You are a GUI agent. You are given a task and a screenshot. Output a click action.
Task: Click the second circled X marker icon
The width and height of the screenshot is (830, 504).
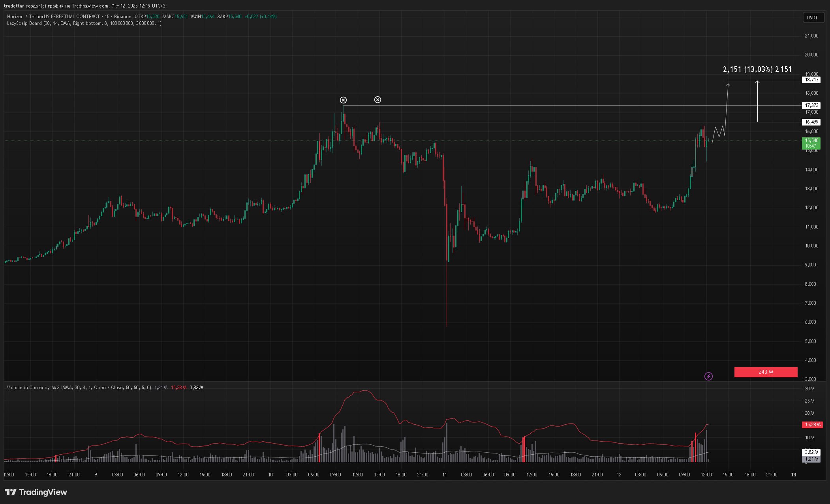(x=377, y=99)
